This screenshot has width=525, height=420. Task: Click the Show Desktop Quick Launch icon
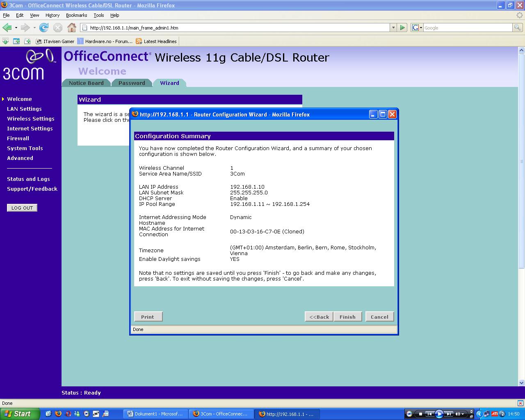tap(48, 414)
